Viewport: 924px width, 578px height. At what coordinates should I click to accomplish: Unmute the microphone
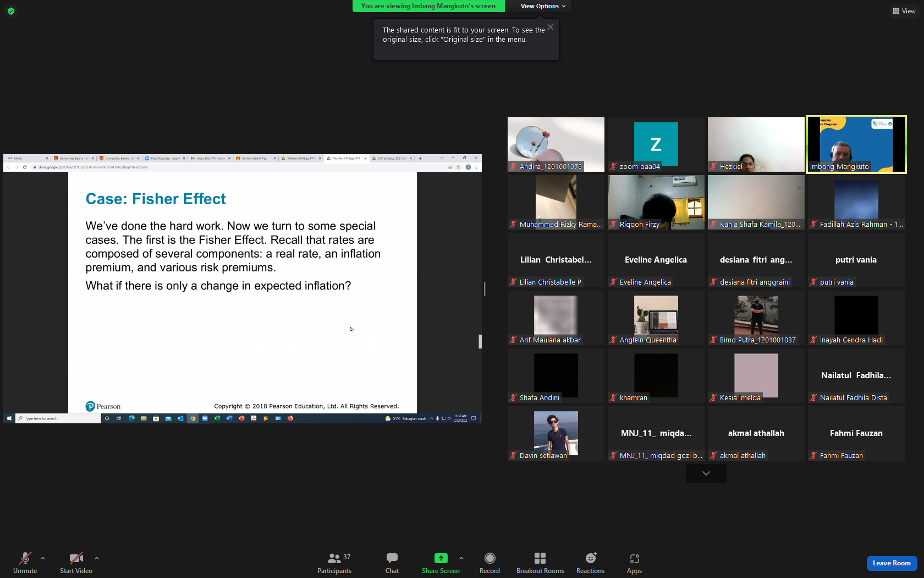[x=25, y=563]
